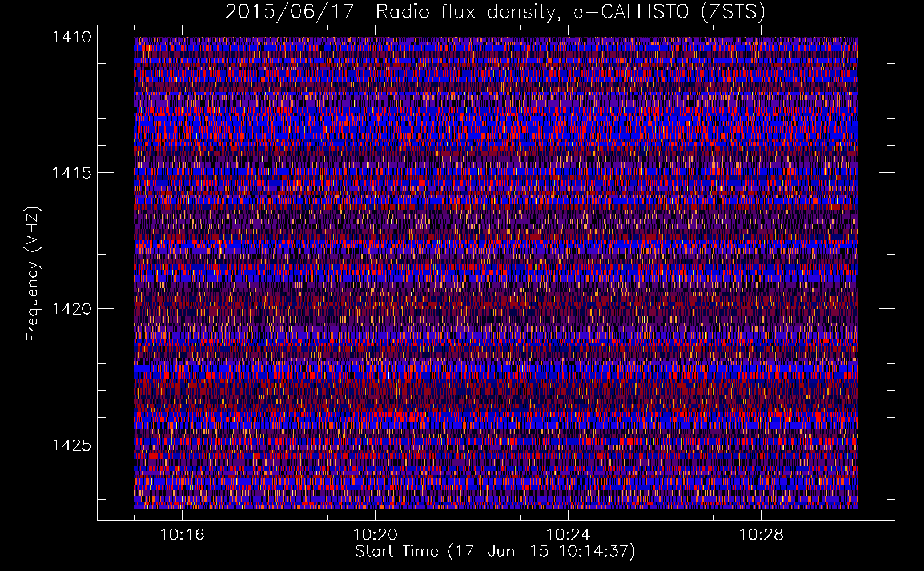Click the 1415 frequency tick label

71,173
